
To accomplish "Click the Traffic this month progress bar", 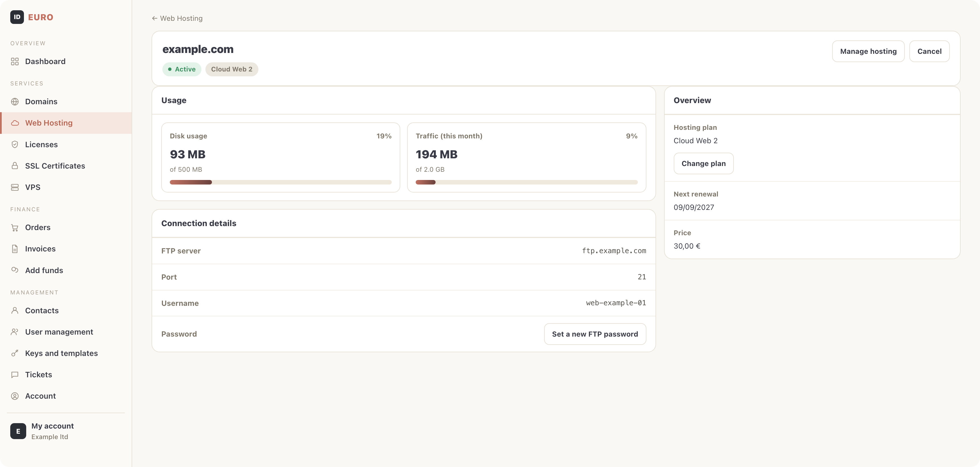I will [x=526, y=182].
